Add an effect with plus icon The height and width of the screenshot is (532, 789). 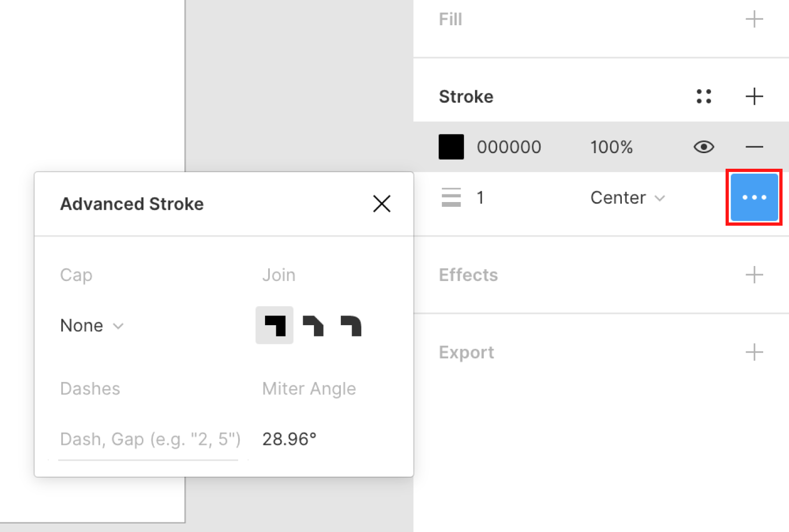[x=754, y=275]
